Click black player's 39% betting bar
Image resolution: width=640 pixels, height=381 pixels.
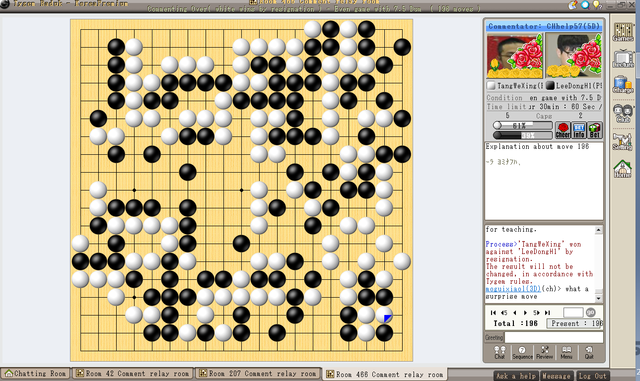522,135
